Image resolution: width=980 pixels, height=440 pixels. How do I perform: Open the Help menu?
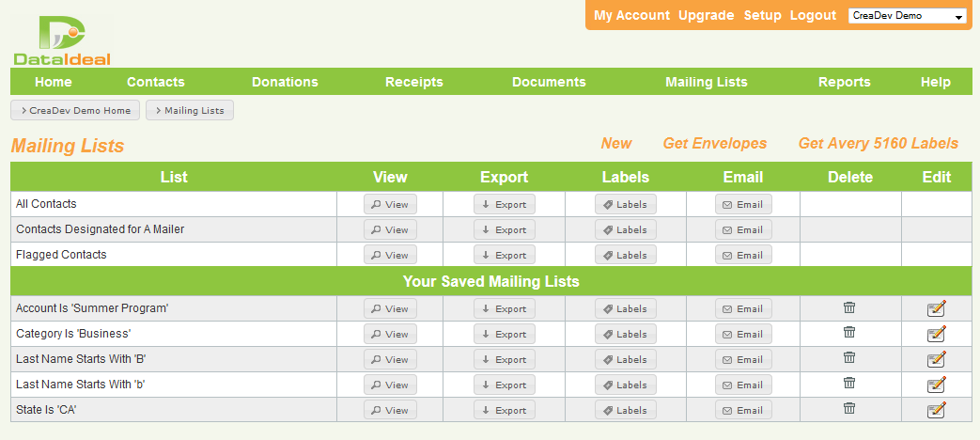coord(936,82)
